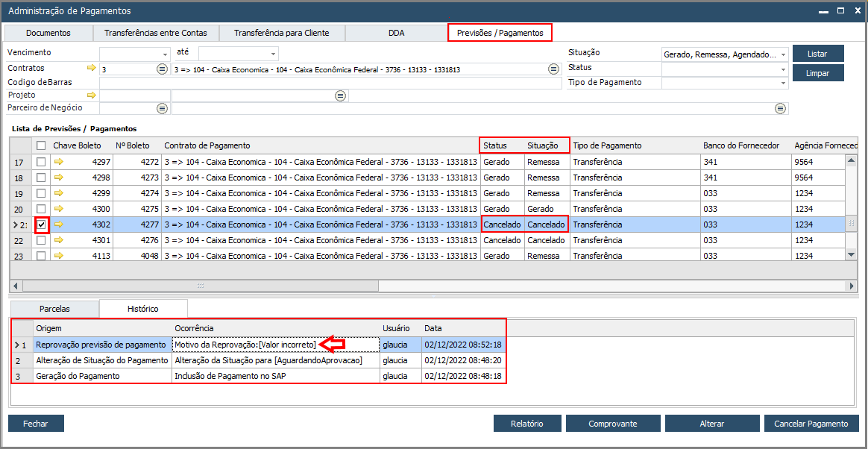Image resolution: width=868 pixels, height=449 pixels.
Task: Select the Previsões / Pagamentos tab
Action: [500, 33]
